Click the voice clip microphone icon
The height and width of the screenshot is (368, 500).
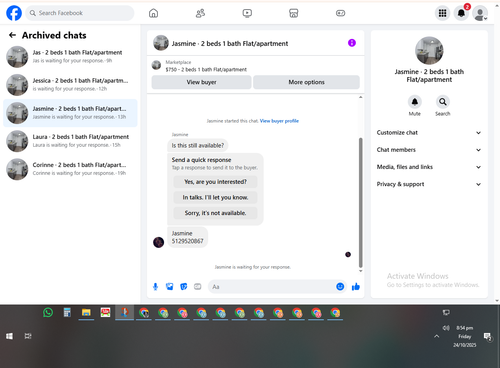[155, 287]
